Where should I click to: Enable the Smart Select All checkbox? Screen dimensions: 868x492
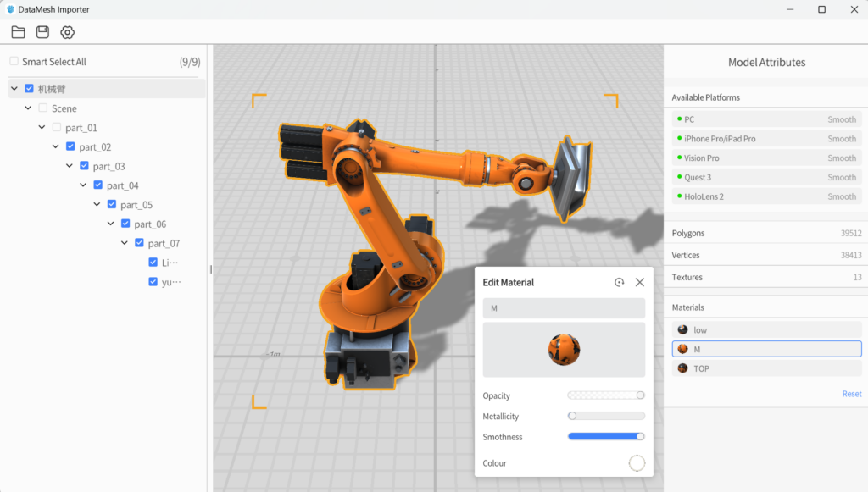(x=14, y=61)
